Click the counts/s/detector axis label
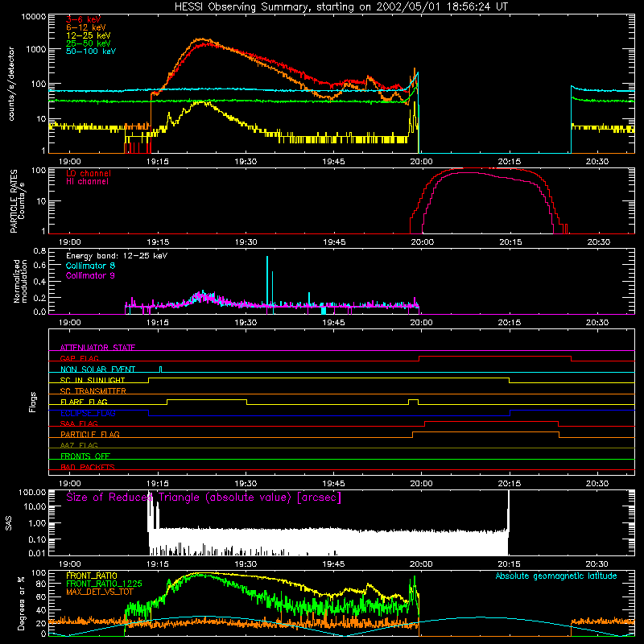 pos(11,84)
